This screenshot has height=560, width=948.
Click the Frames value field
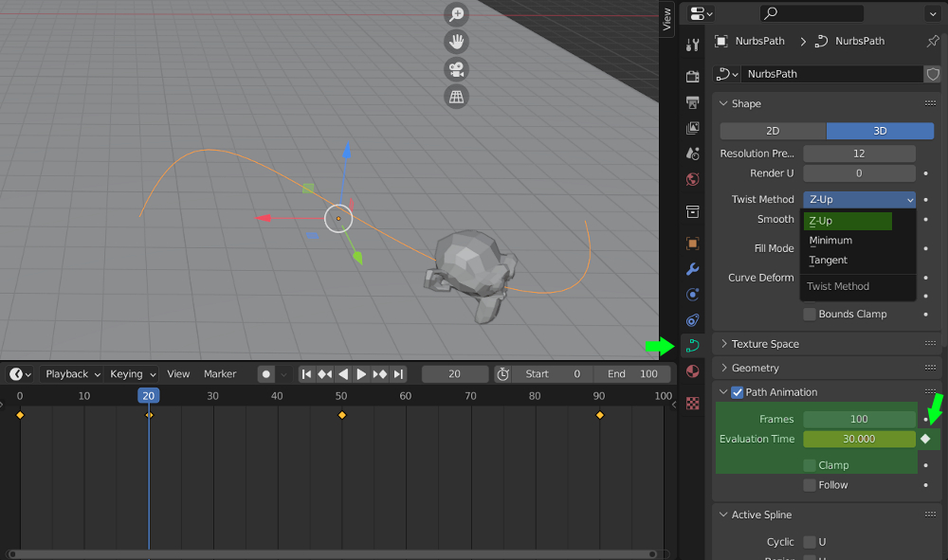coord(859,419)
